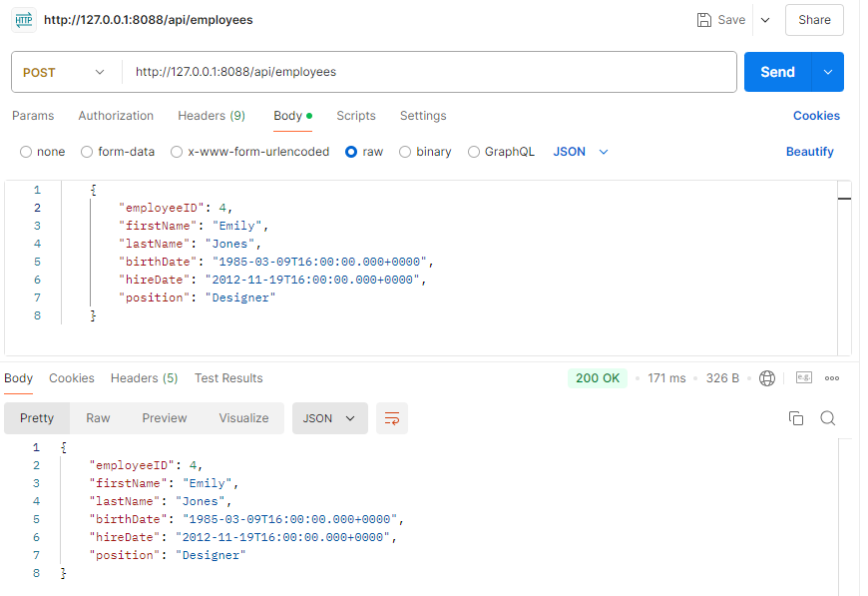Viewport: 868px width, 596px height.
Task: Click the request type icon beside the request title
Action: point(22,19)
